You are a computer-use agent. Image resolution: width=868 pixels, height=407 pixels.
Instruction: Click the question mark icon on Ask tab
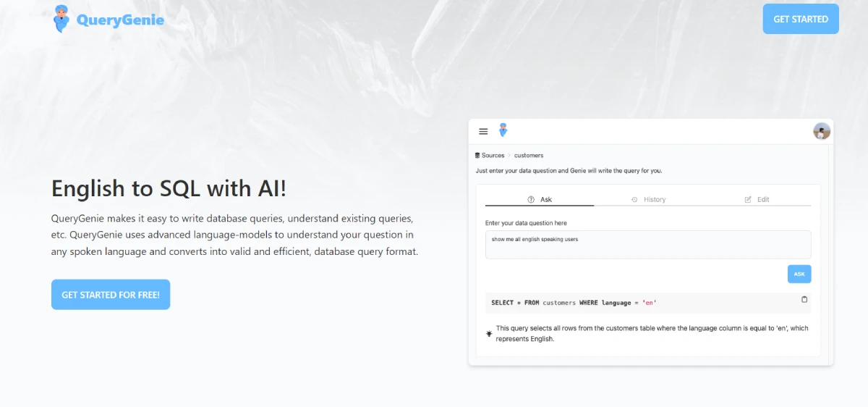coord(531,199)
